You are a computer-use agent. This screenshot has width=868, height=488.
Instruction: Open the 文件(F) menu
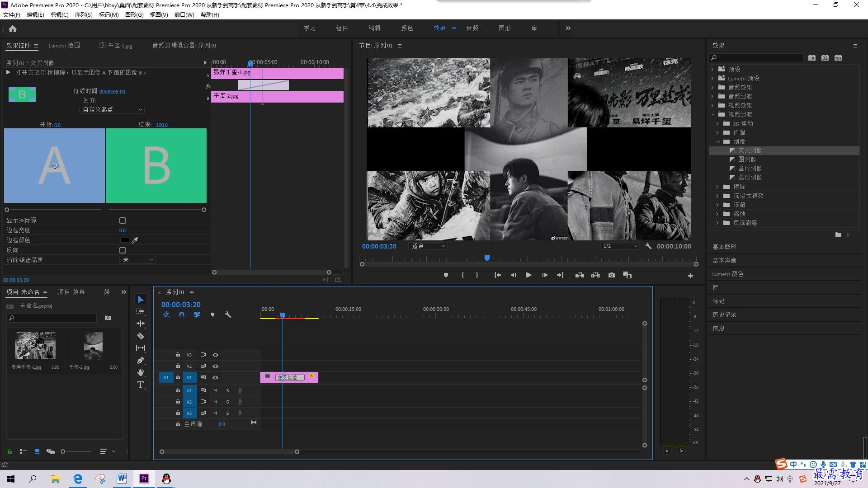click(12, 15)
